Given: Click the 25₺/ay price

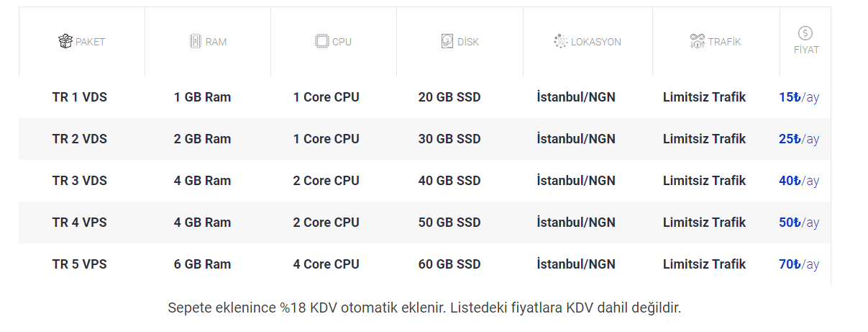Looking at the screenshot, I should (799, 139).
